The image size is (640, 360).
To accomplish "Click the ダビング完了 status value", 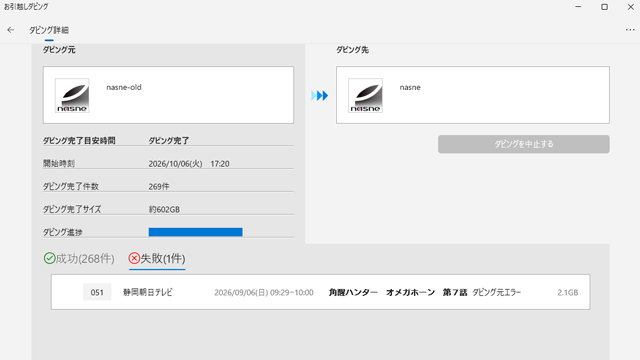I will point(169,141).
